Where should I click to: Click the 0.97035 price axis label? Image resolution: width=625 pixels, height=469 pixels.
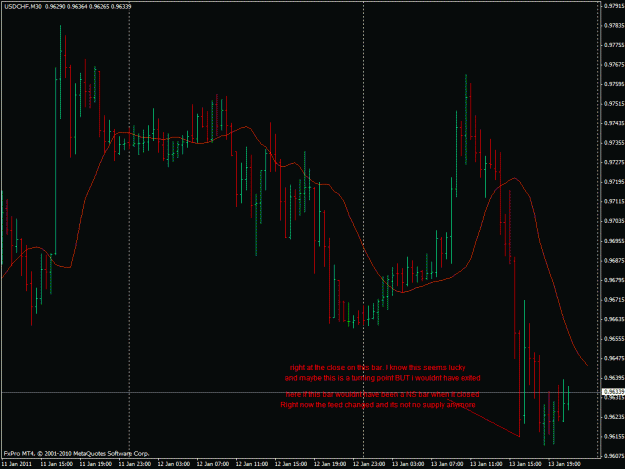(x=614, y=221)
